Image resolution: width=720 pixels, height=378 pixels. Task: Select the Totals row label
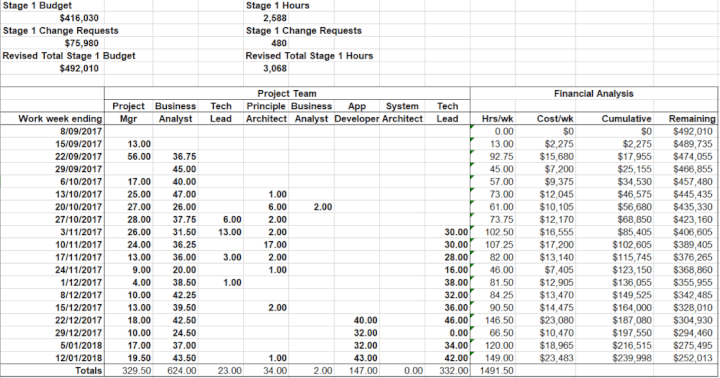(89, 371)
